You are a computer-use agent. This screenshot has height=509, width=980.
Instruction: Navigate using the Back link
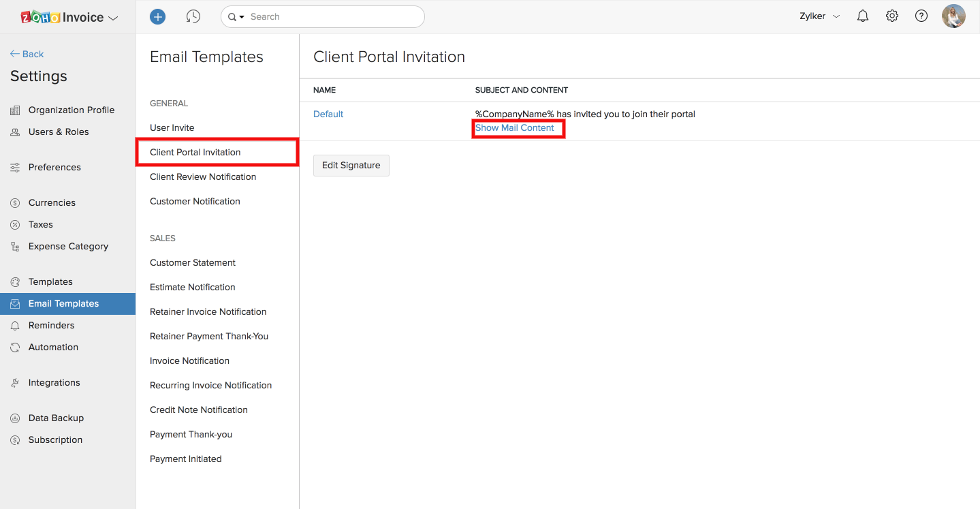click(27, 53)
